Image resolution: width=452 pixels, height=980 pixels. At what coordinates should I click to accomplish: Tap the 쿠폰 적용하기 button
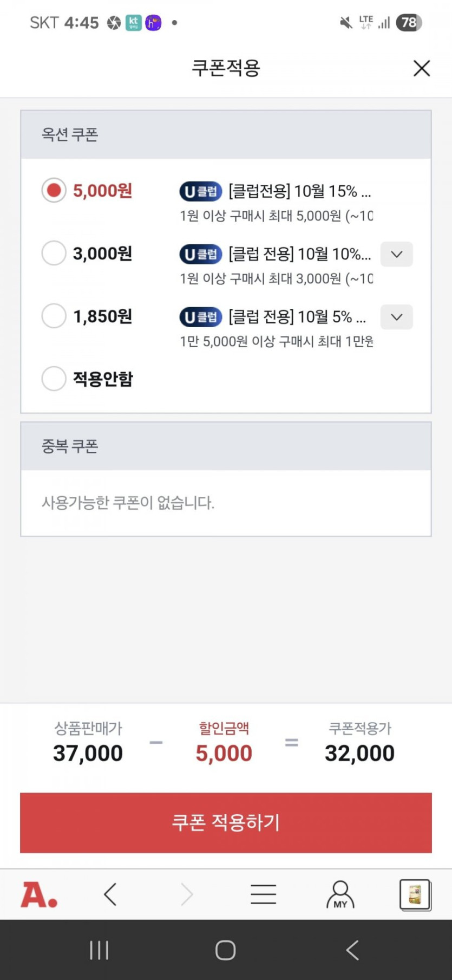(226, 822)
